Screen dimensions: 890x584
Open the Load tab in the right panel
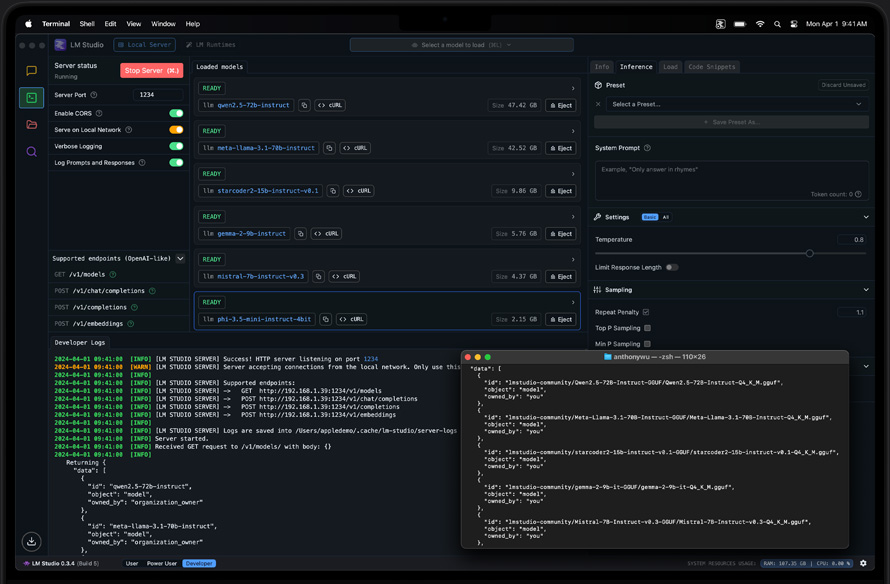pyautogui.click(x=670, y=66)
